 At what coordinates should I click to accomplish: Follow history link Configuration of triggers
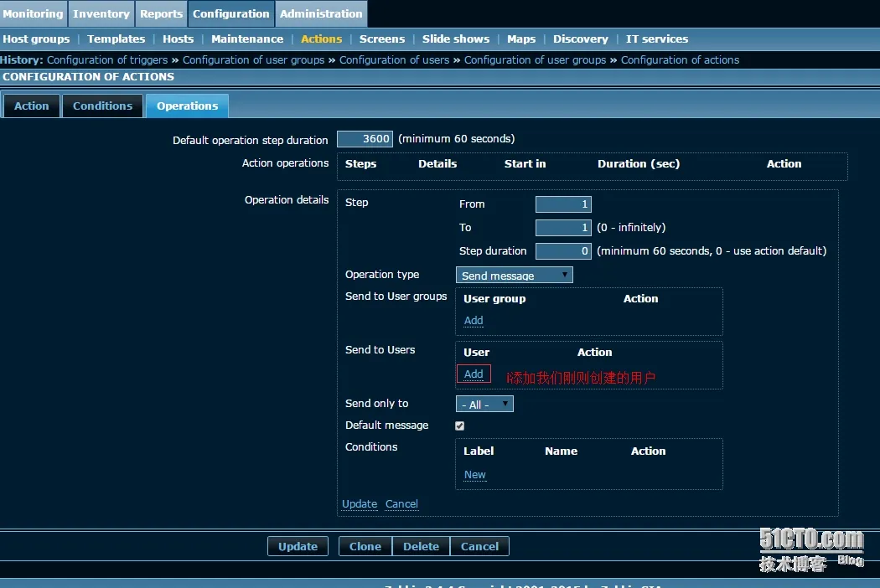pyautogui.click(x=107, y=60)
